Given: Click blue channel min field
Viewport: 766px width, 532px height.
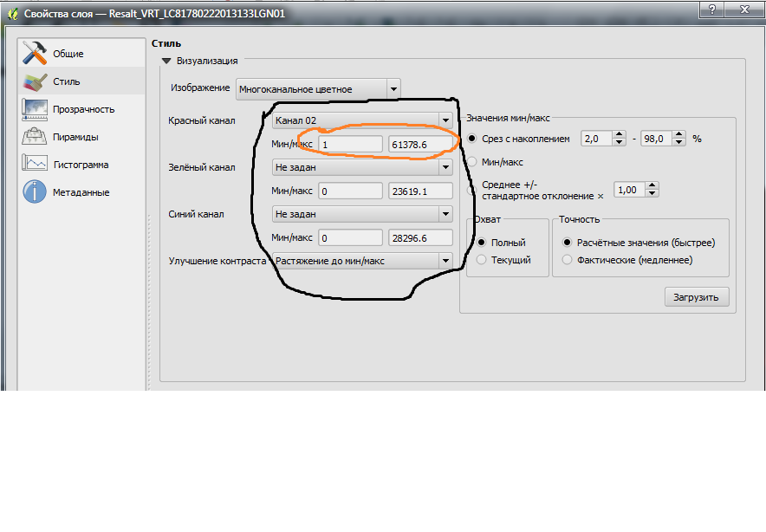Looking at the screenshot, I should pyautogui.click(x=350, y=238).
